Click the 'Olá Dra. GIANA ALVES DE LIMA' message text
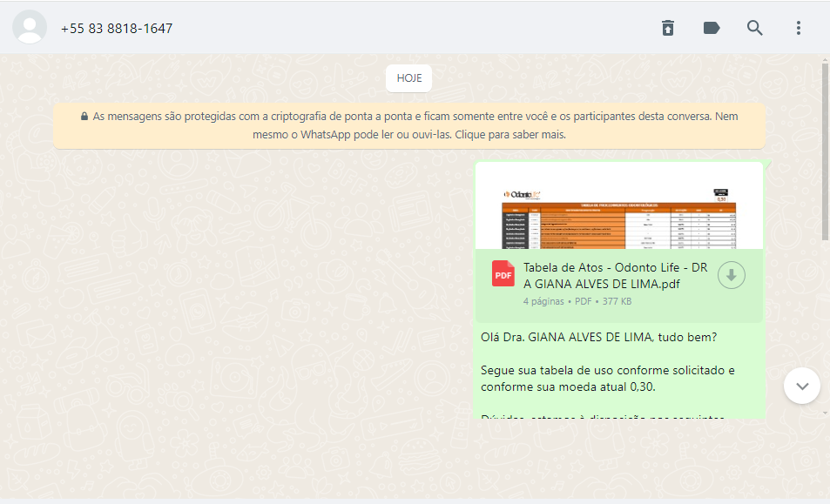830x504 pixels. tap(598, 338)
